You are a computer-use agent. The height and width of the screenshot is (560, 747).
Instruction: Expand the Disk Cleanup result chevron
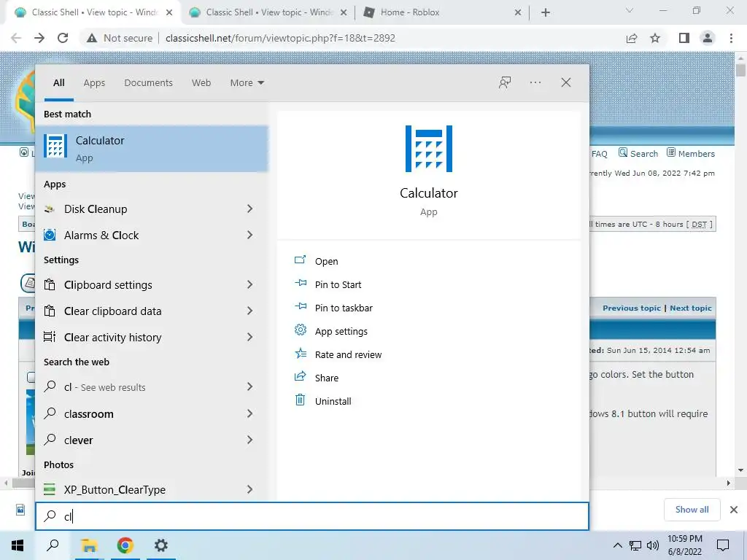[x=249, y=209]
